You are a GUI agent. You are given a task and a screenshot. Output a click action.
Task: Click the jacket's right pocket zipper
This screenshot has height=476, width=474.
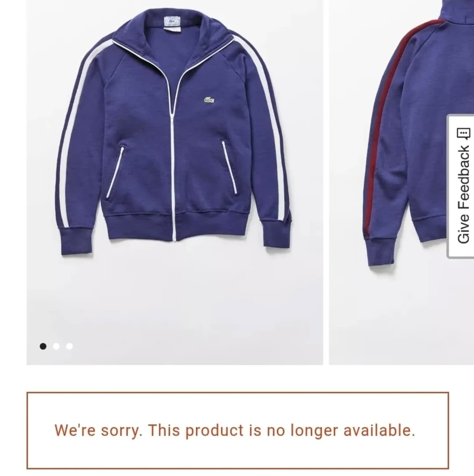[230, 168]
